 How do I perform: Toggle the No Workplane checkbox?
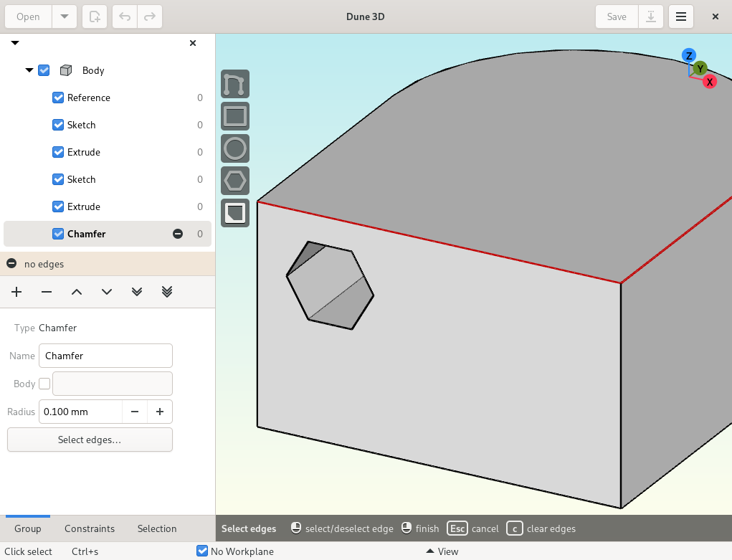point(202,551)
